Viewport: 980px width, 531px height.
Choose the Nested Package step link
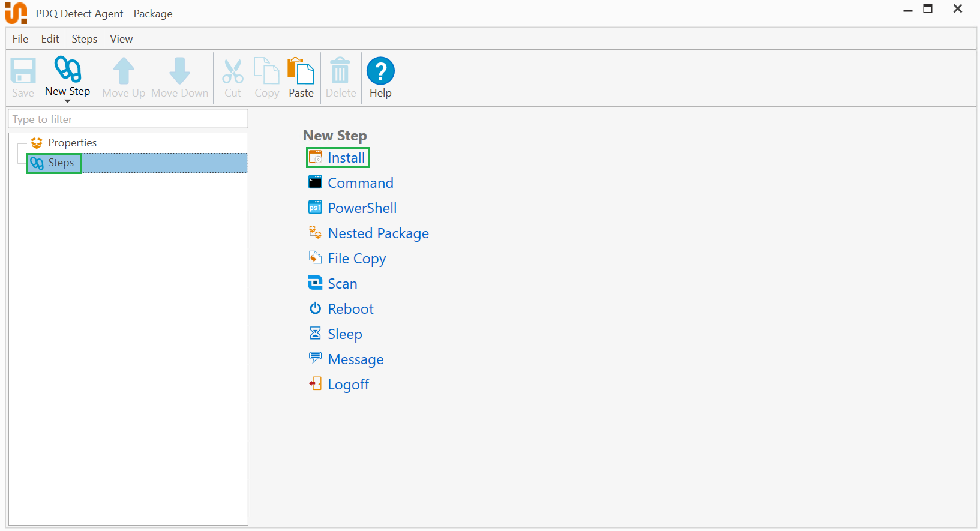pyautogui.click(x=378, y=233)
